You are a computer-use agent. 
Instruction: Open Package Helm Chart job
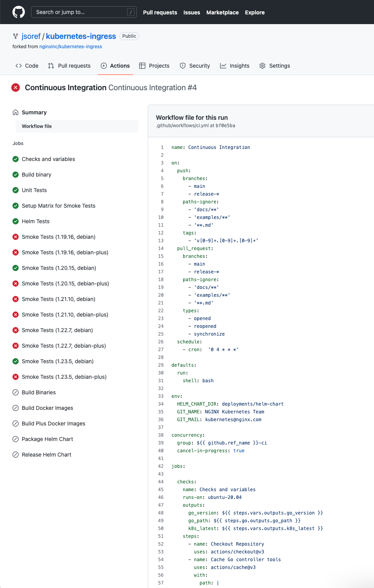[47, 439]
